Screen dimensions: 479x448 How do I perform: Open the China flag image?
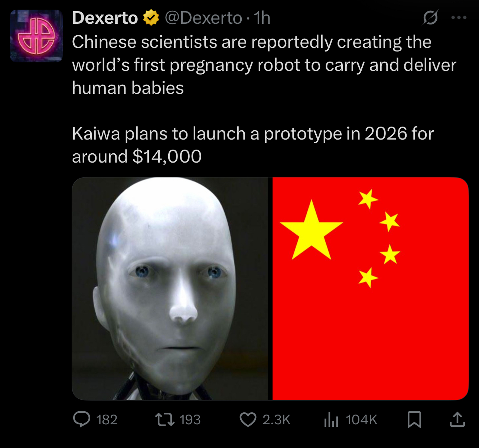(371, 289)
